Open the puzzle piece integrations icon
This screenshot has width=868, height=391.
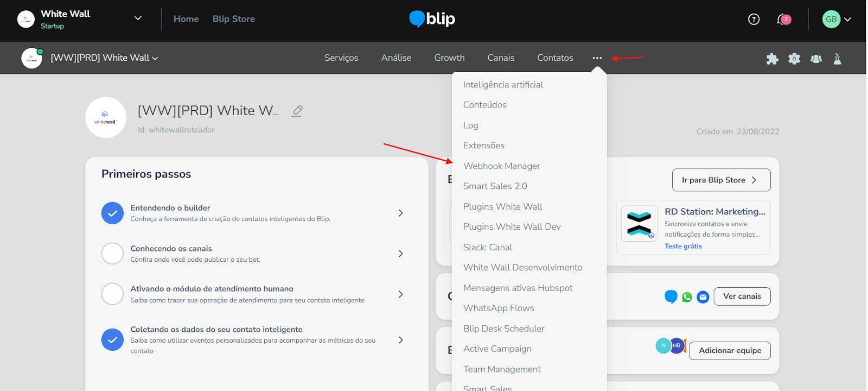772,59
